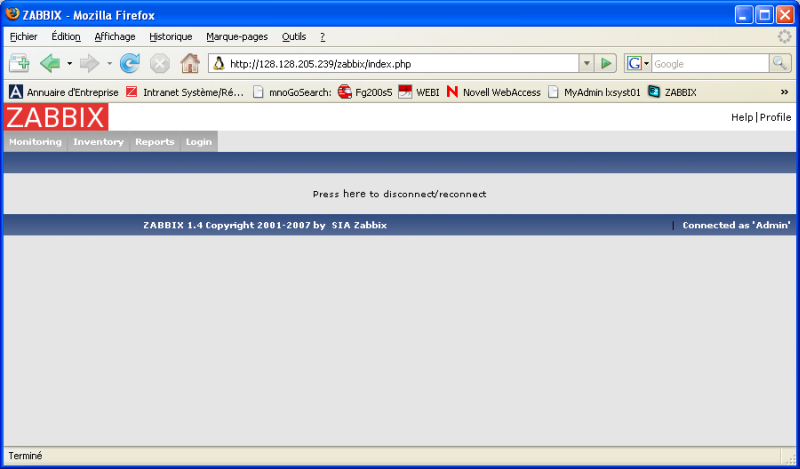Switch to the Reports tab
The height and width of the screenshot is (469, 800).
tap(155, 142)
